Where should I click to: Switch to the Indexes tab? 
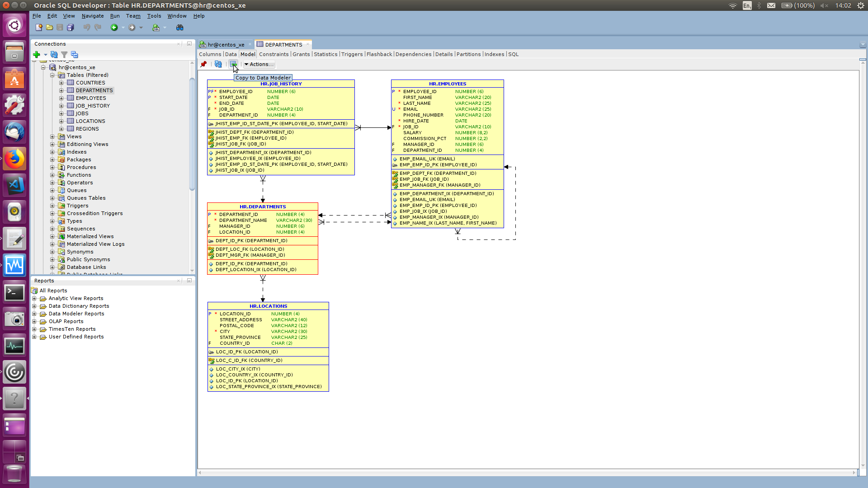pos(494,54)
